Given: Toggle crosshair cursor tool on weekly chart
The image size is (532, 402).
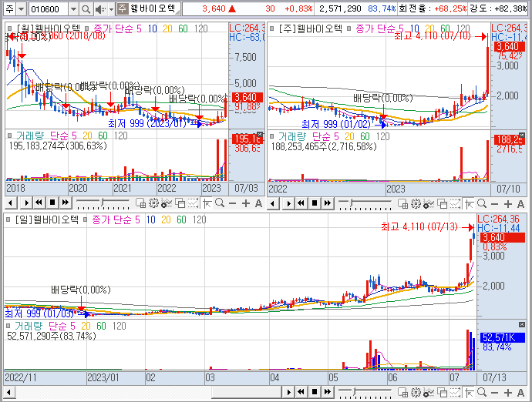Looking at the screenshot, I should (x=470, y=203).
